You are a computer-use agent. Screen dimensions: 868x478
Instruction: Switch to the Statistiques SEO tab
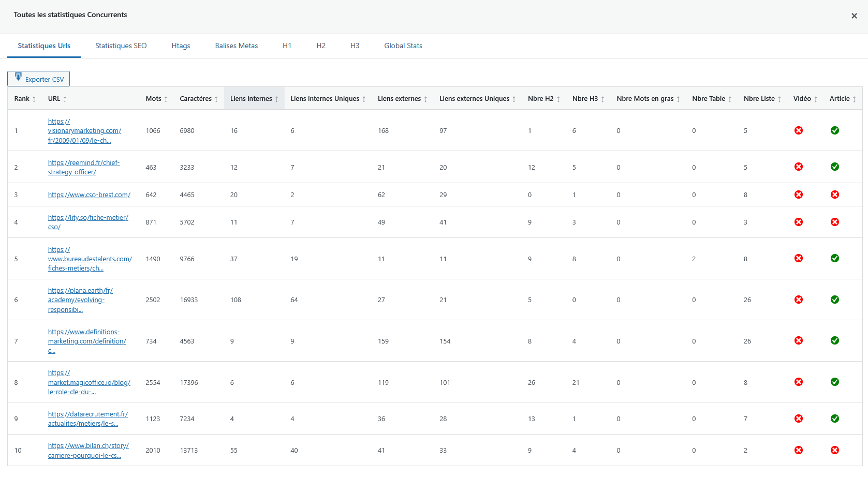[x=121, y=46]
